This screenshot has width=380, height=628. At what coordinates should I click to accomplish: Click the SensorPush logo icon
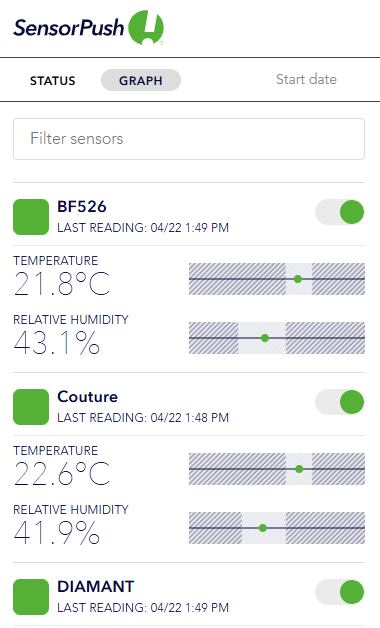click(146, 28)
